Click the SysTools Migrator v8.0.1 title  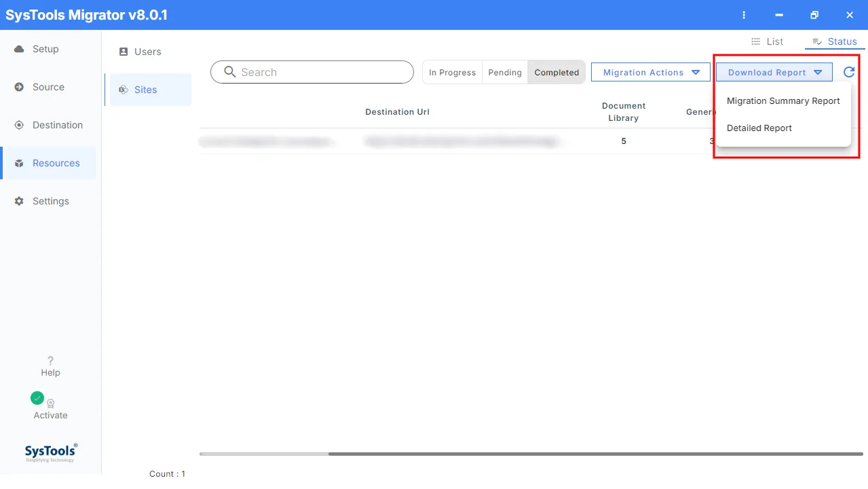[86, 15]
